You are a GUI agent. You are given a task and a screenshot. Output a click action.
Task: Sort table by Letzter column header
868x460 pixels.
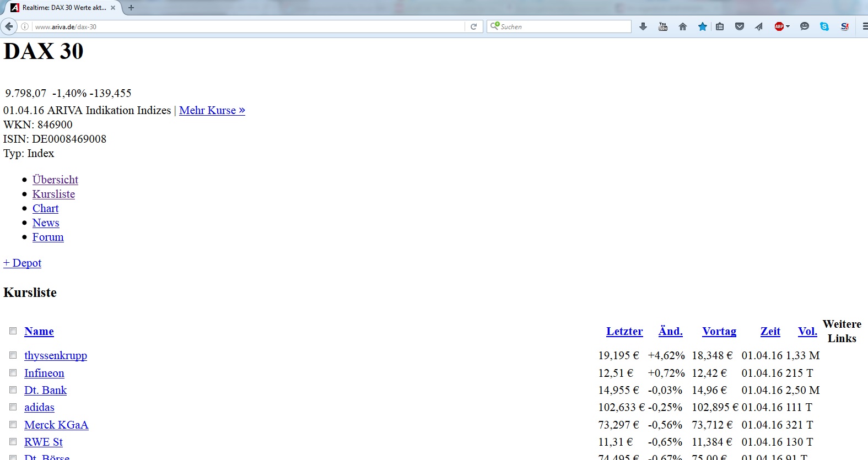pyautogui.click(x=624, y=331)
